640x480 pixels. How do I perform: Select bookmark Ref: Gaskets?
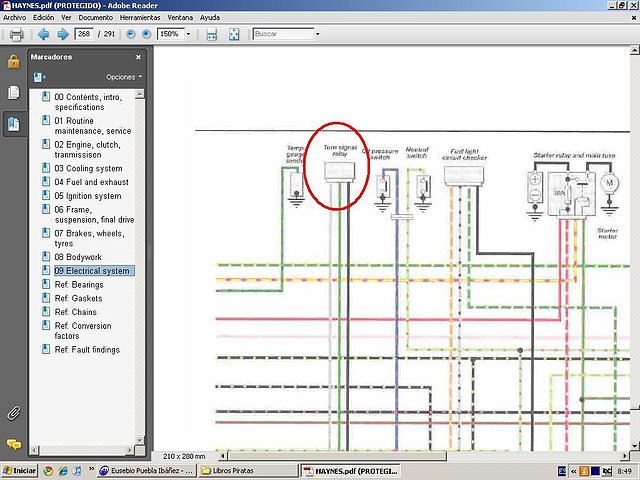click(78, 298)
